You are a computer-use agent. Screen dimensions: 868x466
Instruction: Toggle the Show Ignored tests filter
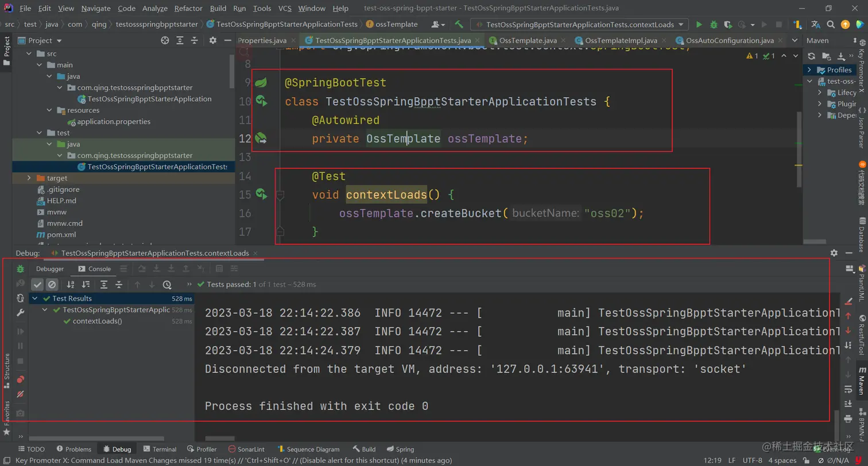click(x=52, y=284)
